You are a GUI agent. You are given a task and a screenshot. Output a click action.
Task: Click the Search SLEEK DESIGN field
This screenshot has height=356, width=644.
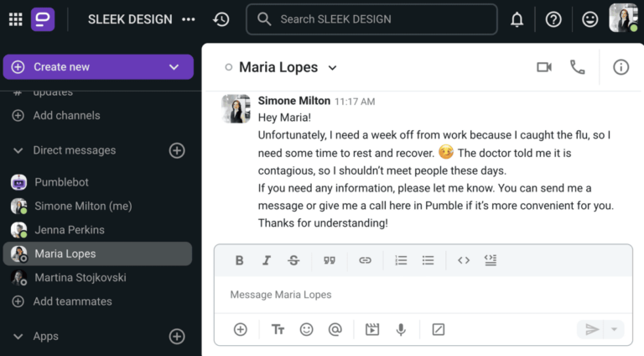(371, 19)
